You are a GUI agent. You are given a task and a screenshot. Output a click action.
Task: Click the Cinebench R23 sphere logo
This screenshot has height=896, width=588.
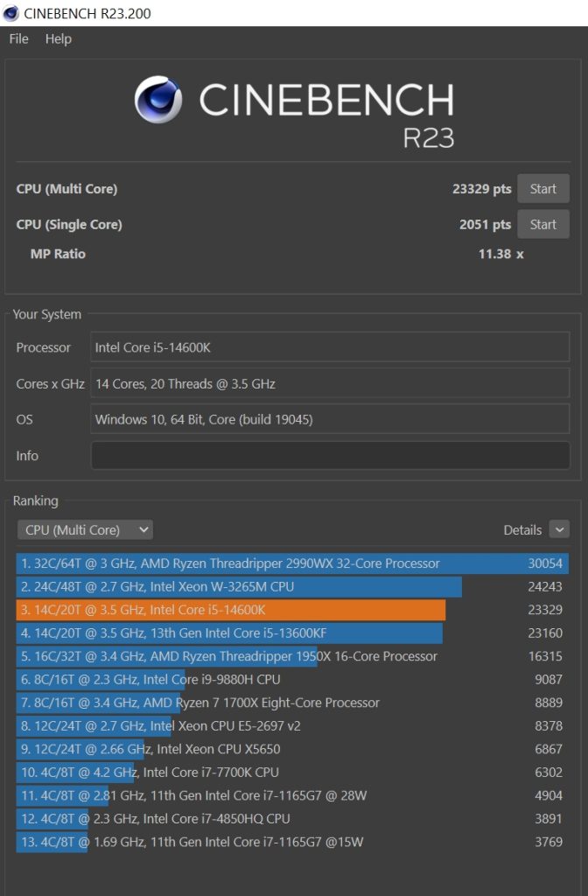click(158, 100)
